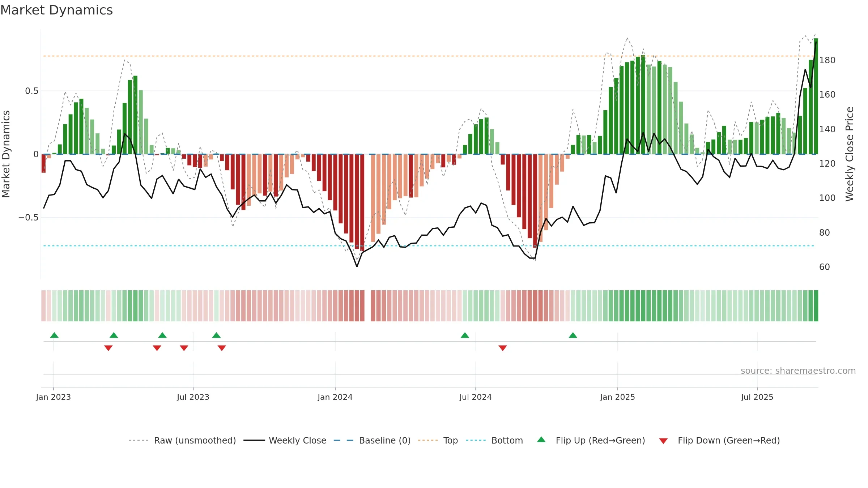Click the Jul 2025 x-axis label
This screenshot has width=868, height=488.
click(757, 397)
